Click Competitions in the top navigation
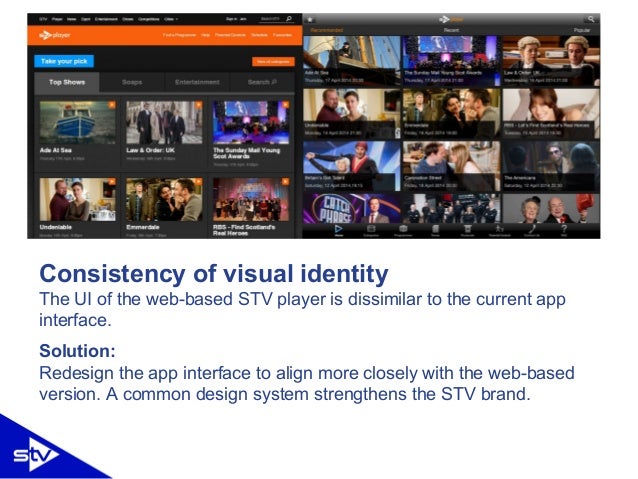 (149, 19)
